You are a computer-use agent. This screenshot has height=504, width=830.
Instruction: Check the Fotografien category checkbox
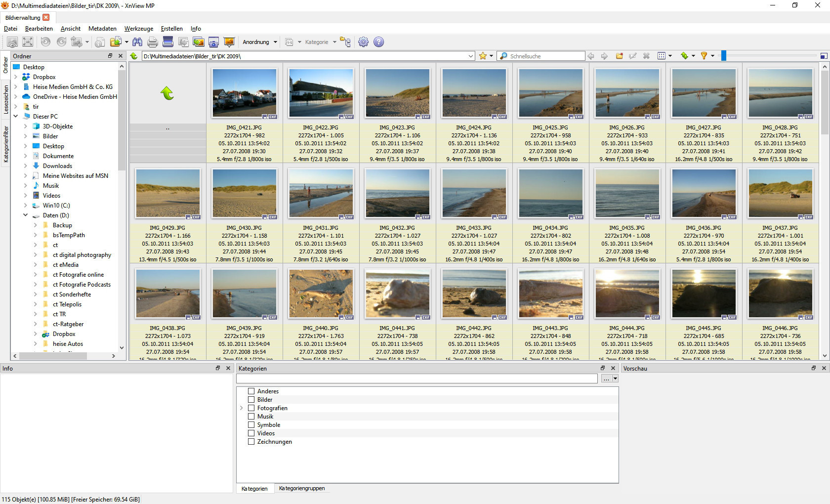[x=251, y=408]
